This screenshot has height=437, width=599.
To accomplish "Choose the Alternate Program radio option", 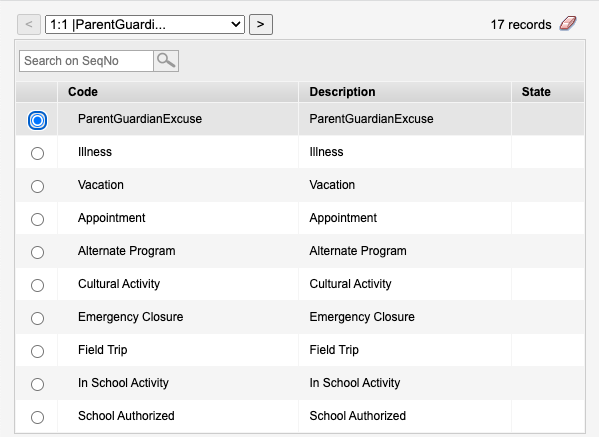I will pos(37,252).
